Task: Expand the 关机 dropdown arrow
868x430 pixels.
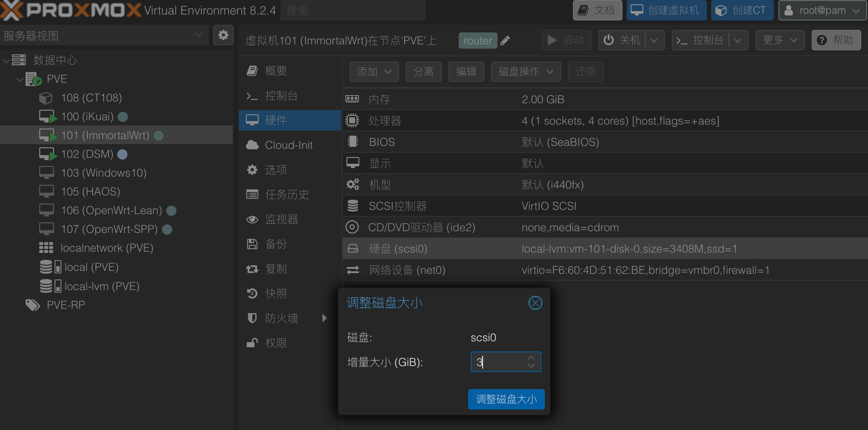Action: point(654,40)
